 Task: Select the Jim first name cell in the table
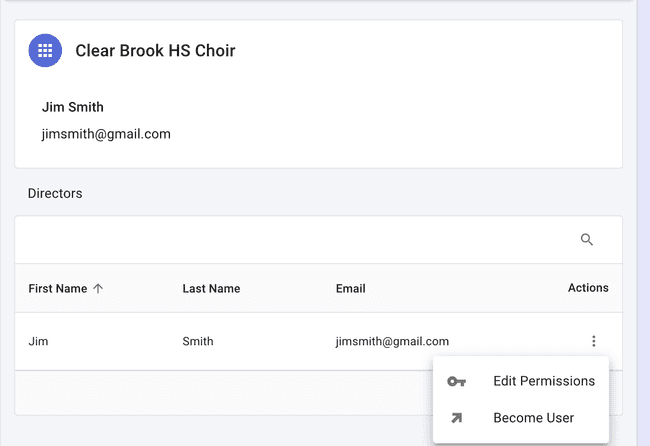(x=39, y=341)
